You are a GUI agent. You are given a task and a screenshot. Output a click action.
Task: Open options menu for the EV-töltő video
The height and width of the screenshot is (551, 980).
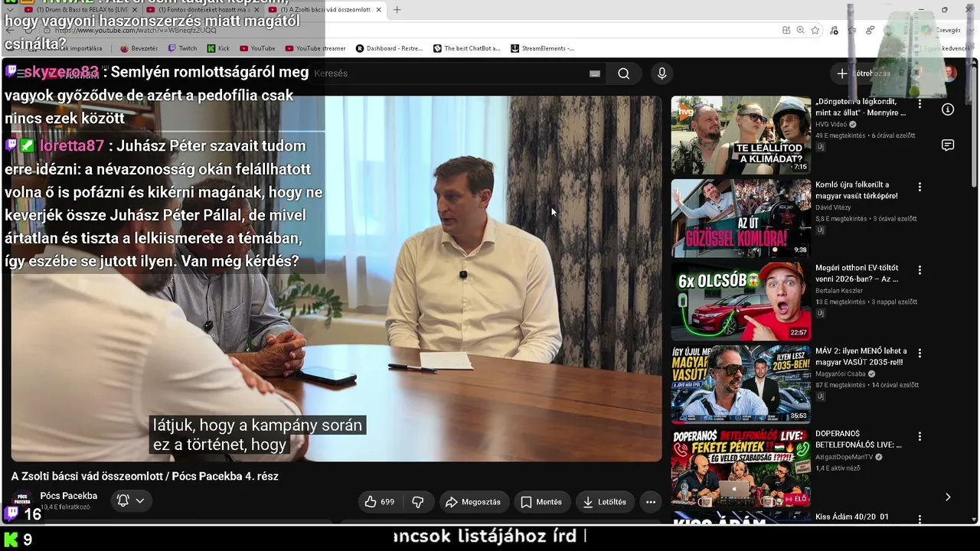[x=920, y=270]
